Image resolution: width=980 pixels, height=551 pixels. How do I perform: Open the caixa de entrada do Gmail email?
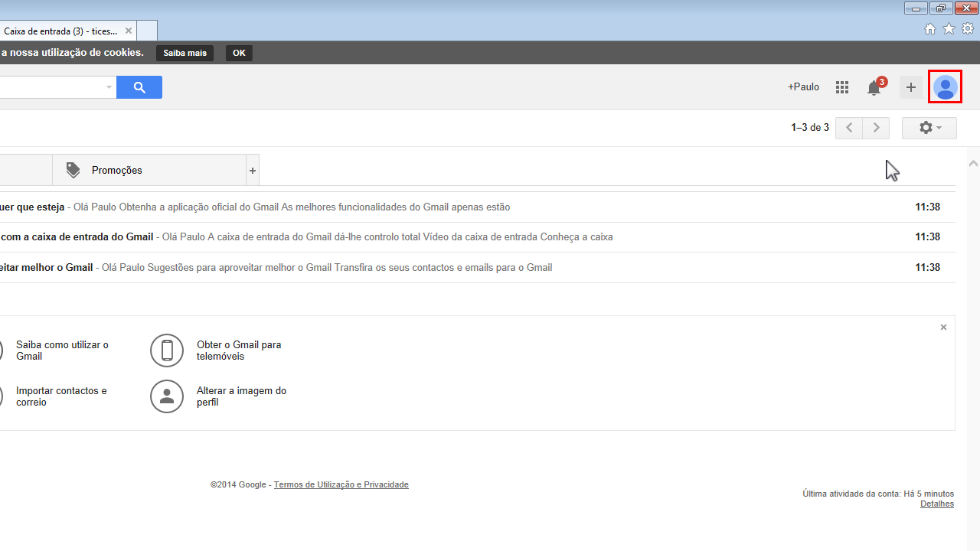[x=478, y=237]
